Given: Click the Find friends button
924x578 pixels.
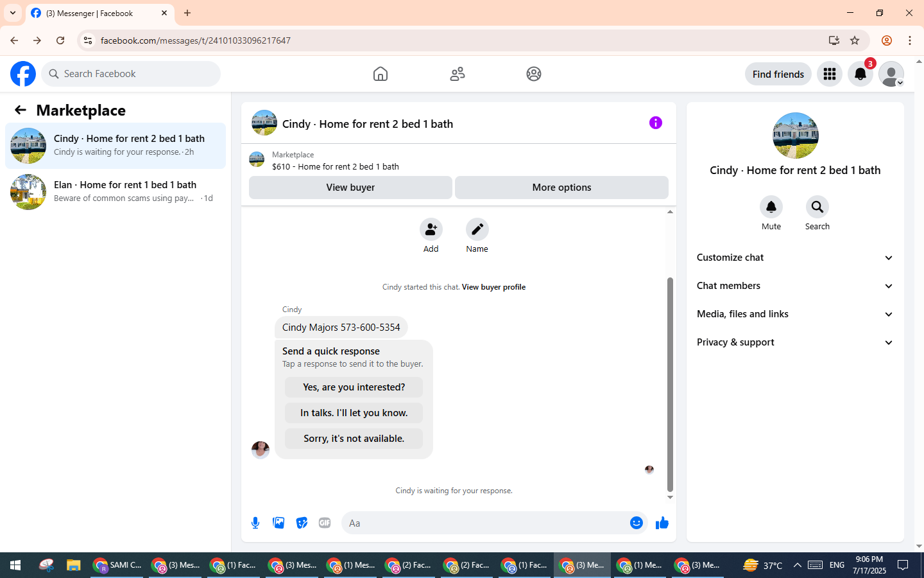Looking at the screenshot, I should click(778, 74).
